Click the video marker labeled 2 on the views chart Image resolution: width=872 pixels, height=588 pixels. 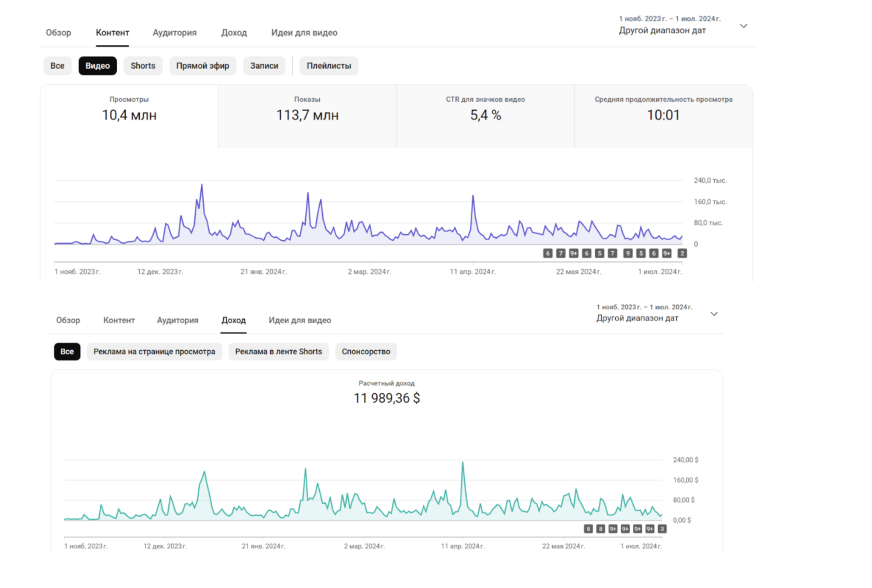pyautogui.click(x=682, y=253)
